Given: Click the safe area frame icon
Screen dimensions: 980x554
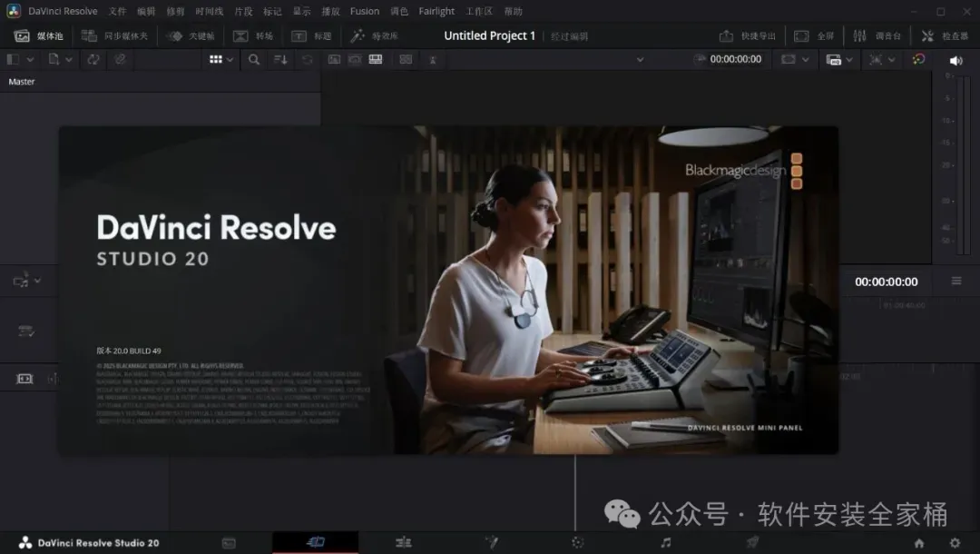Looking at the screenshot, I should [789, 59].
